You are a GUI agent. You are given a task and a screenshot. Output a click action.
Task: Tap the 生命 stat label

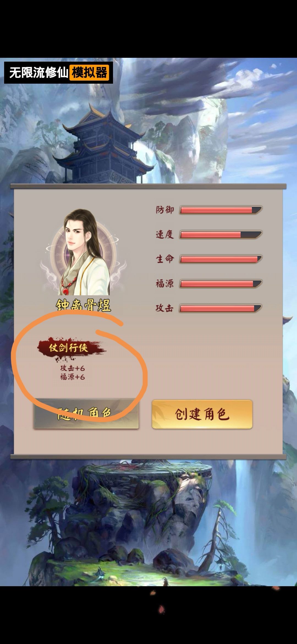(165, 259)
